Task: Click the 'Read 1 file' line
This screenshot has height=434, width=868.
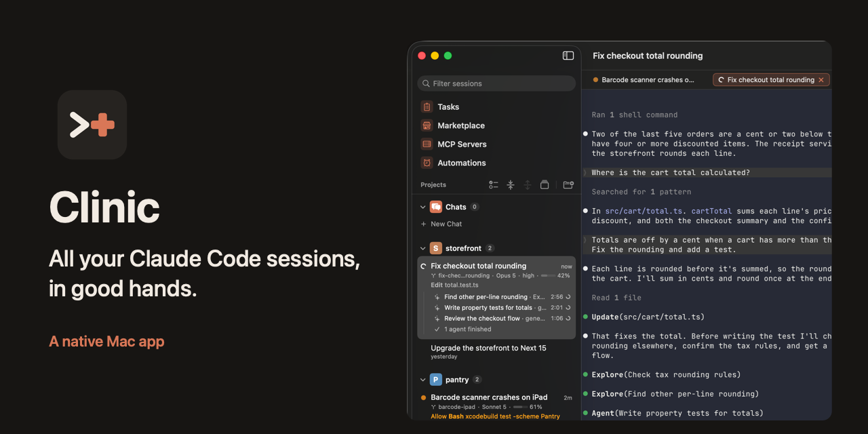Action: pyautogui.click(x=616, y=298)
